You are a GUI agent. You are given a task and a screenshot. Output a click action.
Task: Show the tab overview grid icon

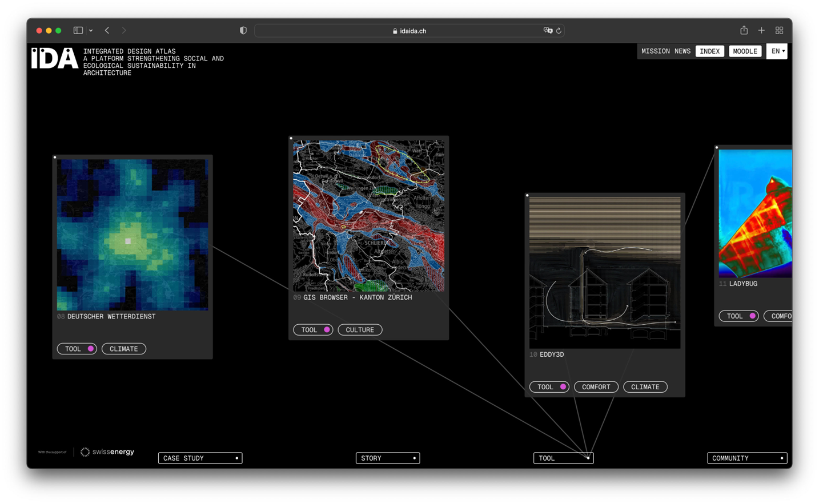click(x=779, y=30)
